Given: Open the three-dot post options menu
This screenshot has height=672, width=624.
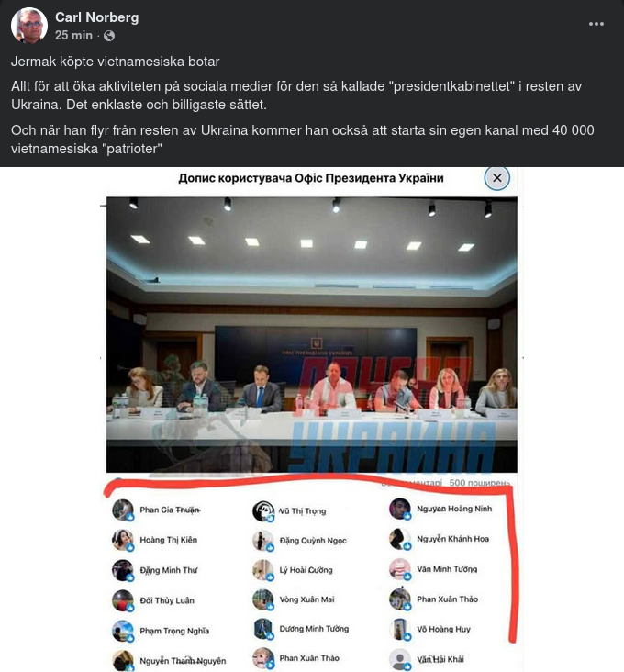Looking at the screenshot, I should [596, 24].
